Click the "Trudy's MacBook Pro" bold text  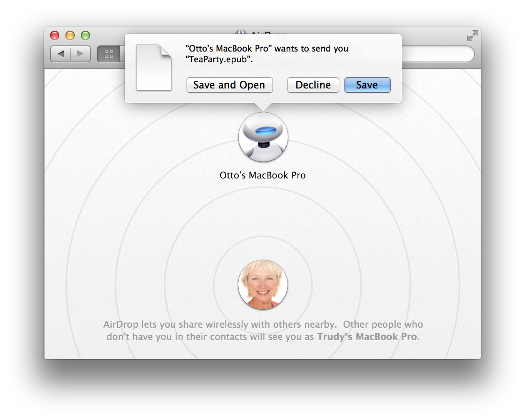367,337
